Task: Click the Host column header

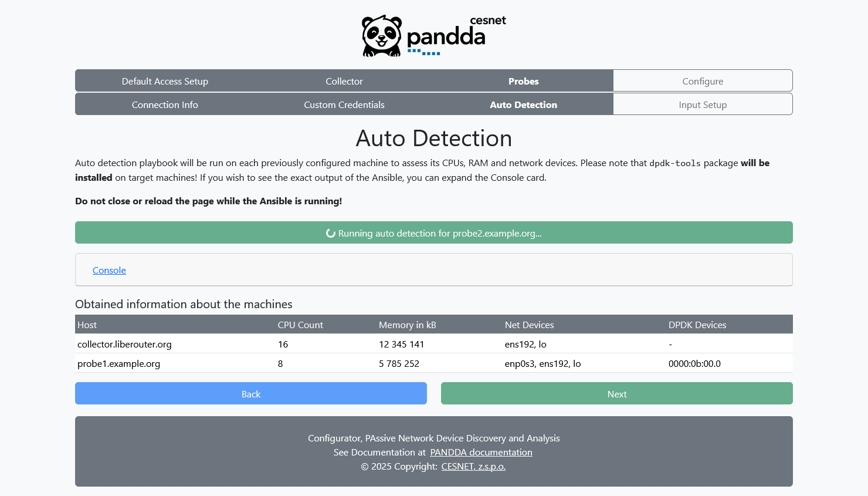Action: point(87,324)
